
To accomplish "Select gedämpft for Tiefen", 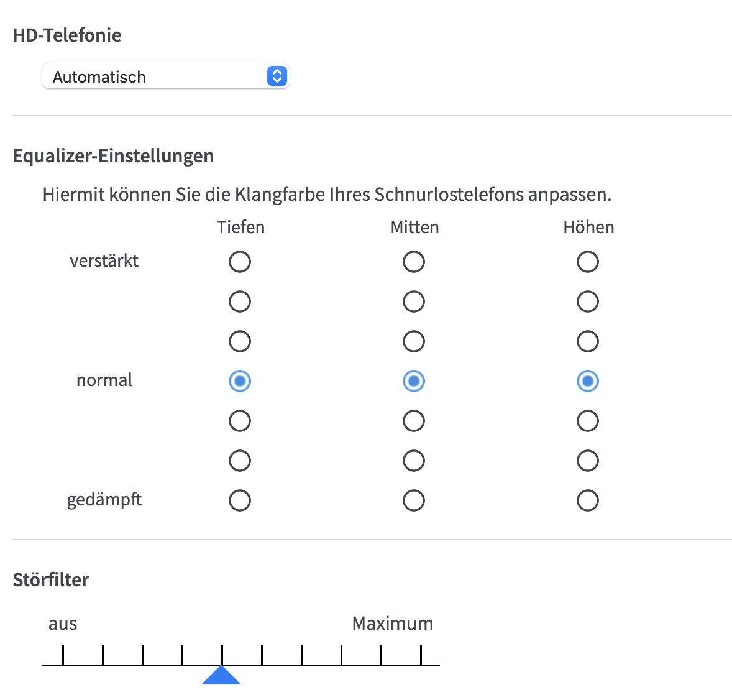I will 240,500.
